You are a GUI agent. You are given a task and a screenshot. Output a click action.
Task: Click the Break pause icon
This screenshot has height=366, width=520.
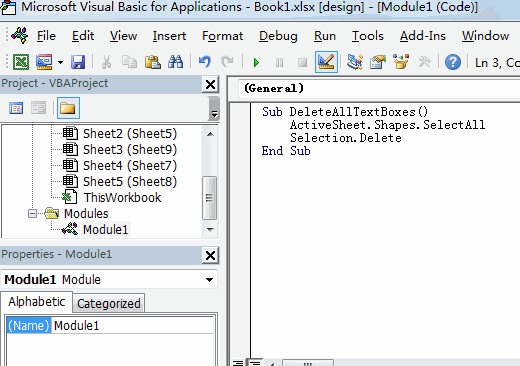tap(279, 62)
